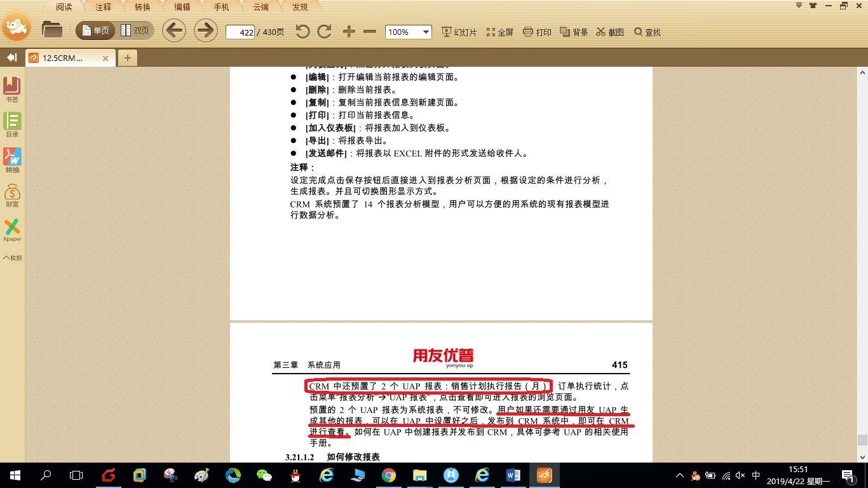Screen dimensions: 868x488
Task: Show hidden system tray icons
Action: (679, 475)
